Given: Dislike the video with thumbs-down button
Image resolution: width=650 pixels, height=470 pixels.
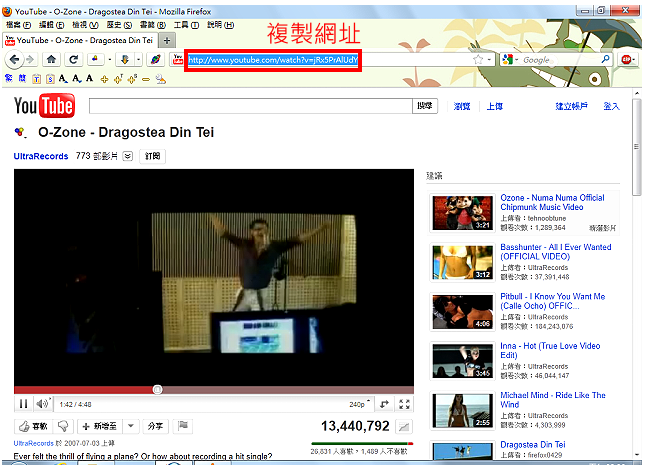Looking at the screenshot, I should click(63, 426).
